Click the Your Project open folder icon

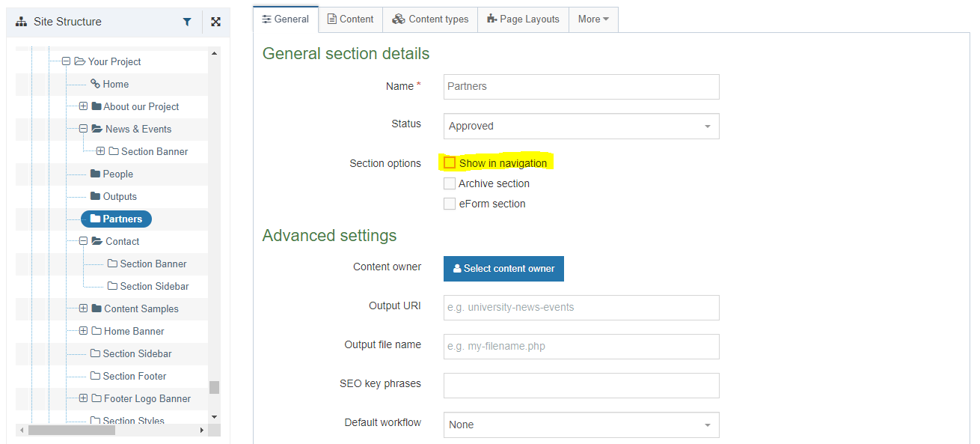tap(79, 61)
